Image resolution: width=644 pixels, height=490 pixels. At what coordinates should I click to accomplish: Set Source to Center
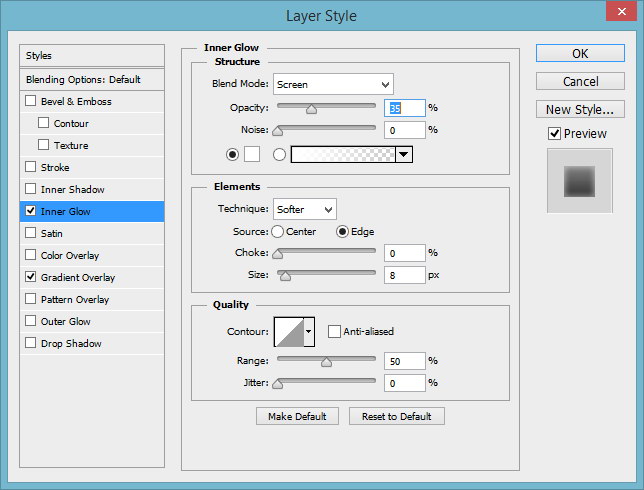(277, 232)
